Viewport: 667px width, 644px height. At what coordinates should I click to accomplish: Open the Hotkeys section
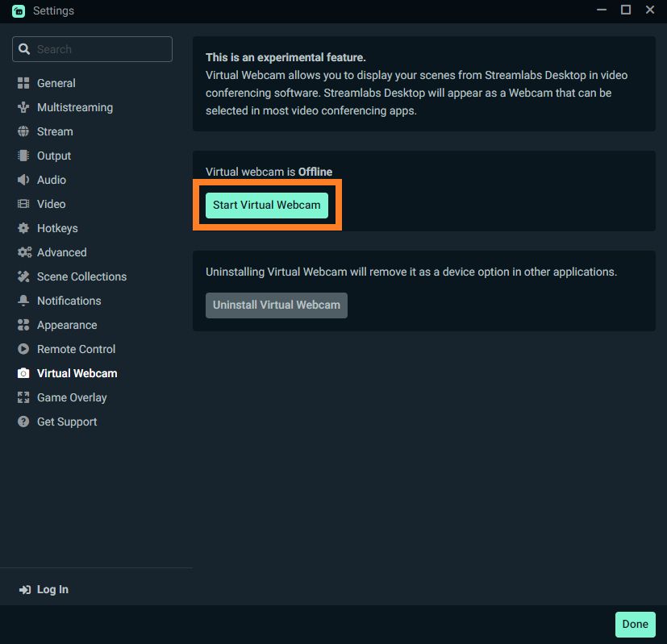pos(57,228)
